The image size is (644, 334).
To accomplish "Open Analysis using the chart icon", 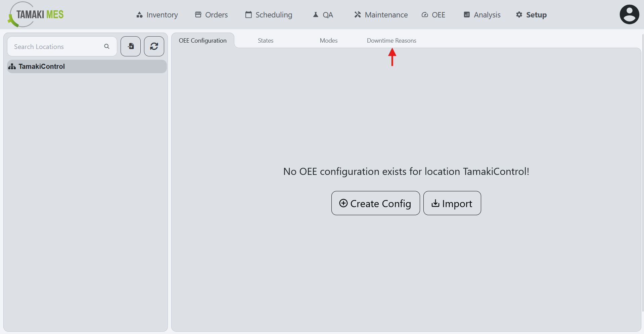I will pyautogui.click(x=466, y=15).
